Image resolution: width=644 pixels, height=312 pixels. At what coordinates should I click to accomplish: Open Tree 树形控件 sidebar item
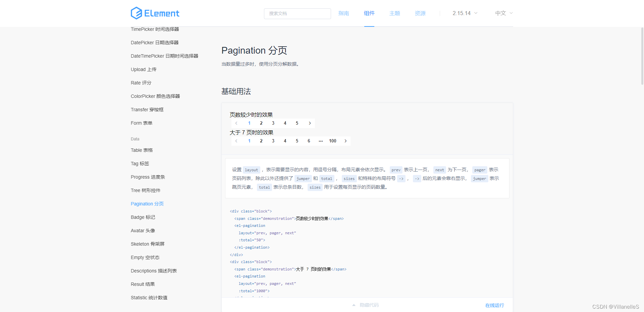pyautogui.click(x=146, y=190)
